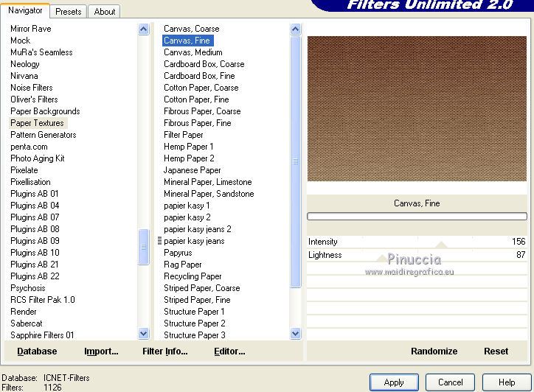Click the Apply button

click(394, 382)
